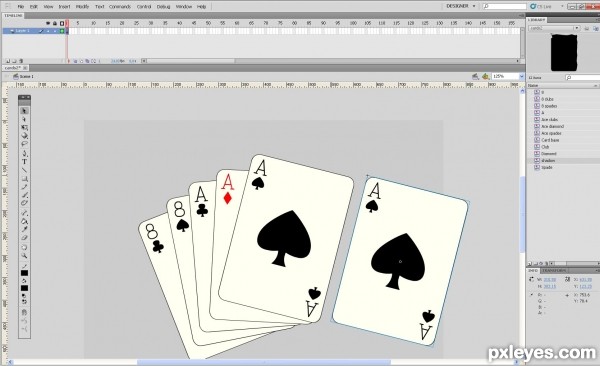
Task: Select the Paint Bucket tool
Action: click(24, 221)
